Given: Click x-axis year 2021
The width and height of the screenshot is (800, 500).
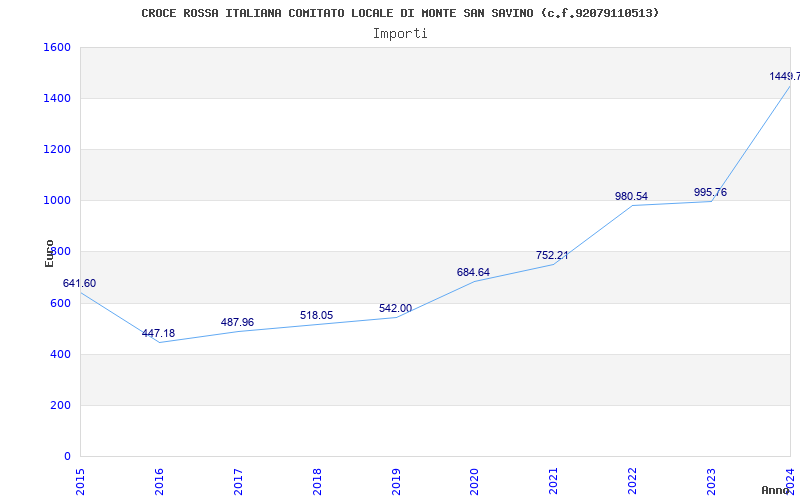Looking at the screenshot, I should point(554,482).
